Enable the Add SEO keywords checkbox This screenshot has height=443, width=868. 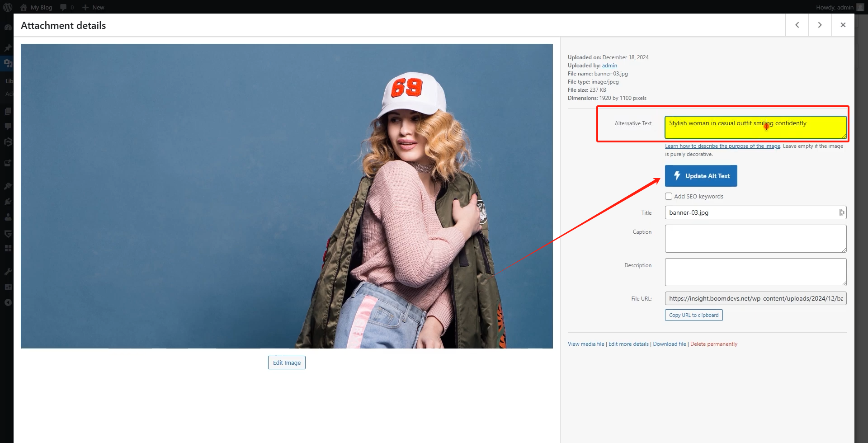coord(669,196)
